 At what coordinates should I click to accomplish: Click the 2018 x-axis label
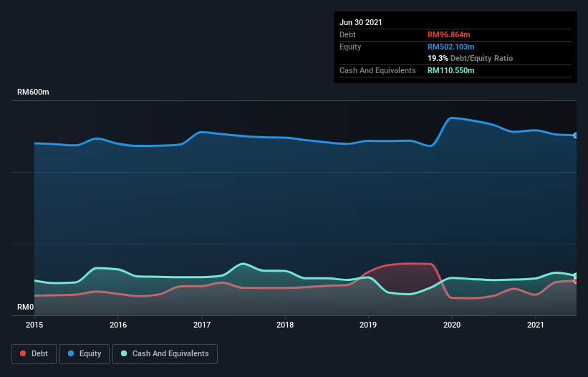click(x=285, y=325)
